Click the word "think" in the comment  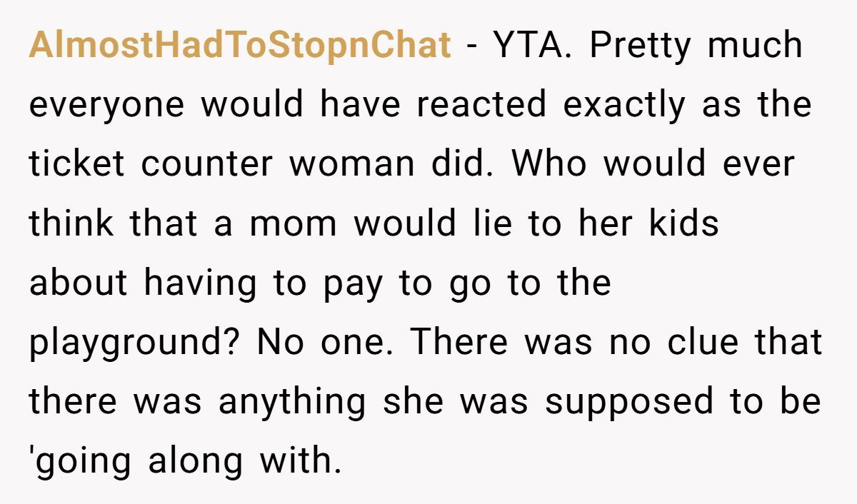click(71, 223)
